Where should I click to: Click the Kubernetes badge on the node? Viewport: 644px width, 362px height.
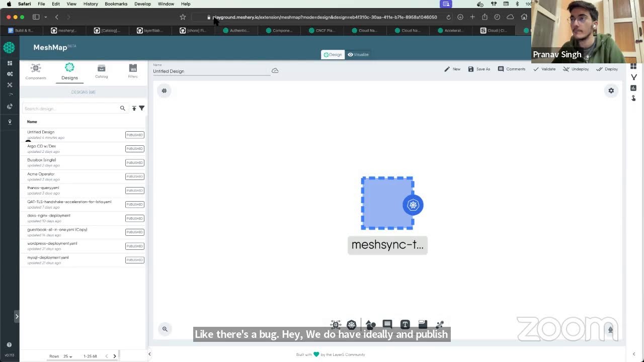pyautogui.click(x=413, y=205)
